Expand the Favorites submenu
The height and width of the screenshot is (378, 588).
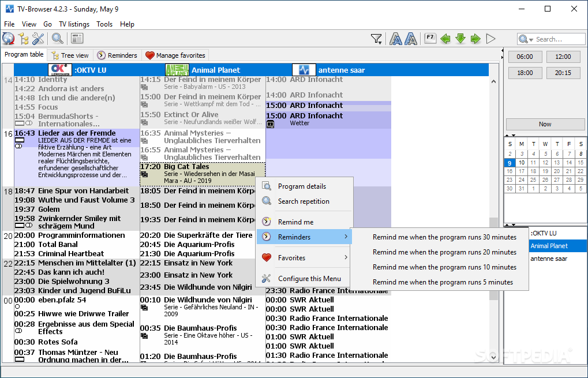[304, 257]
